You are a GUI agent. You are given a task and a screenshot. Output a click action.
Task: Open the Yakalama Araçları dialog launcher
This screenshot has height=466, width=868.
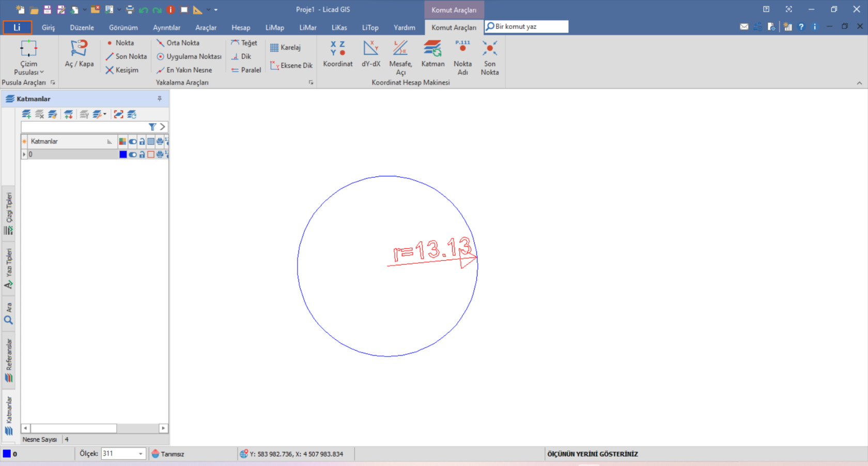point(311,83)
